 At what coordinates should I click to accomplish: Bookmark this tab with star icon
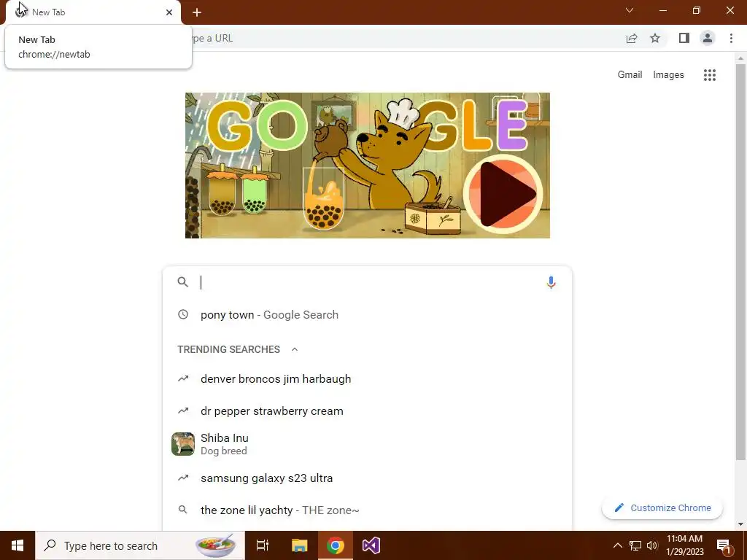click(656, 38)
